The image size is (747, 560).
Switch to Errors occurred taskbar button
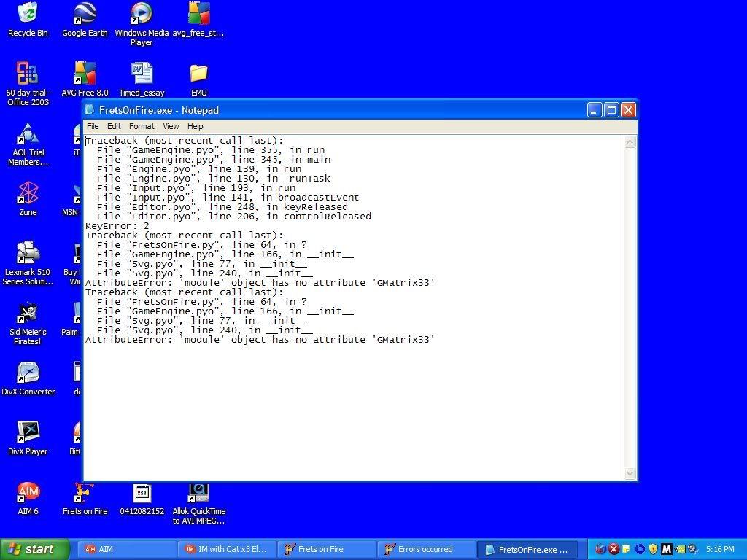[426, 549]
